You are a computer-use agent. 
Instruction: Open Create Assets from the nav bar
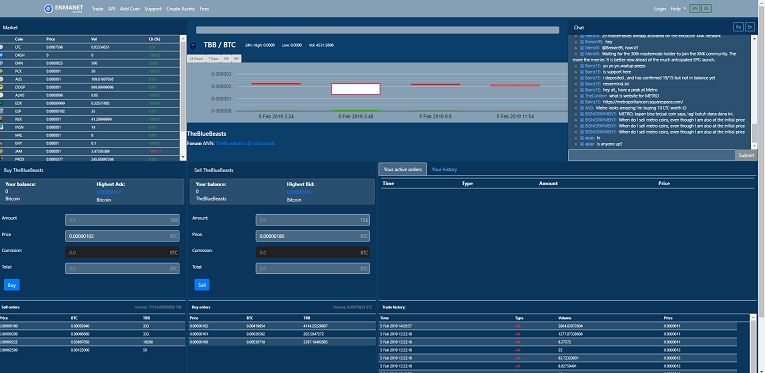click(x=181, y=9)
